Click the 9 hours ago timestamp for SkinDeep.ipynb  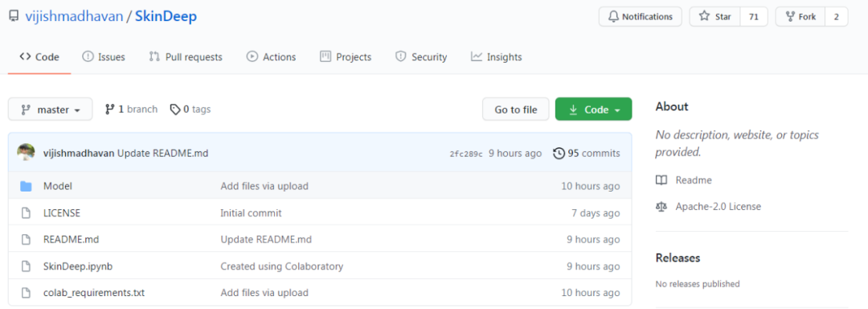593,266
